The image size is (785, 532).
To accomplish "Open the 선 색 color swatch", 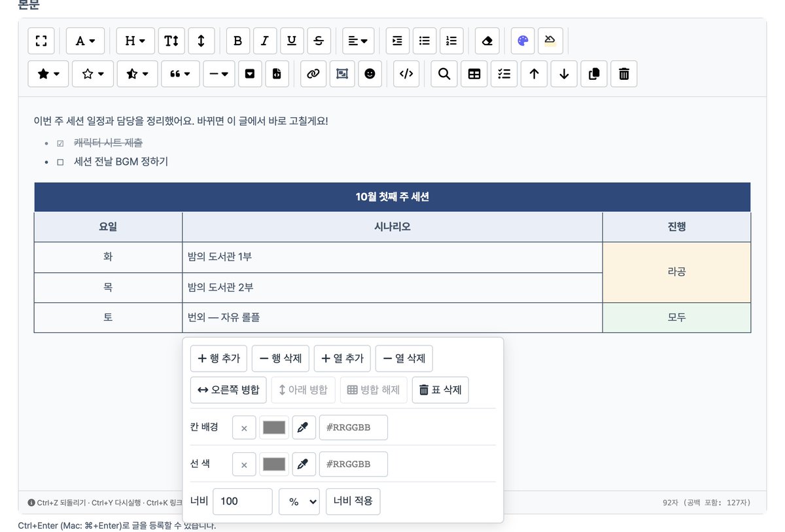I will [274, 464].
